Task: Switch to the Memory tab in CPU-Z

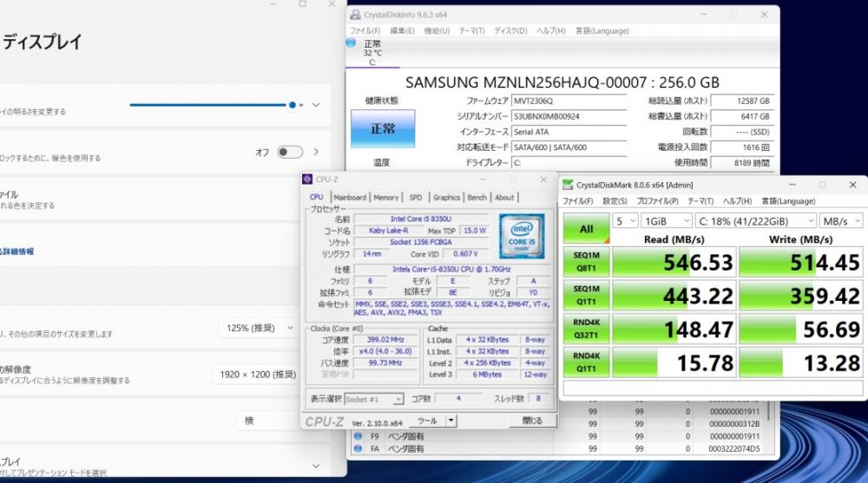Action: point(386,198)
